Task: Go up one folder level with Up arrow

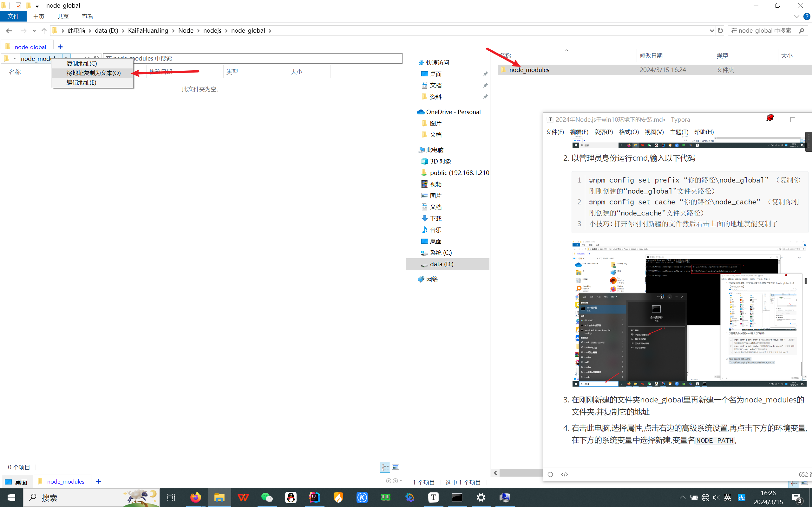Action: tap(44, 30)
